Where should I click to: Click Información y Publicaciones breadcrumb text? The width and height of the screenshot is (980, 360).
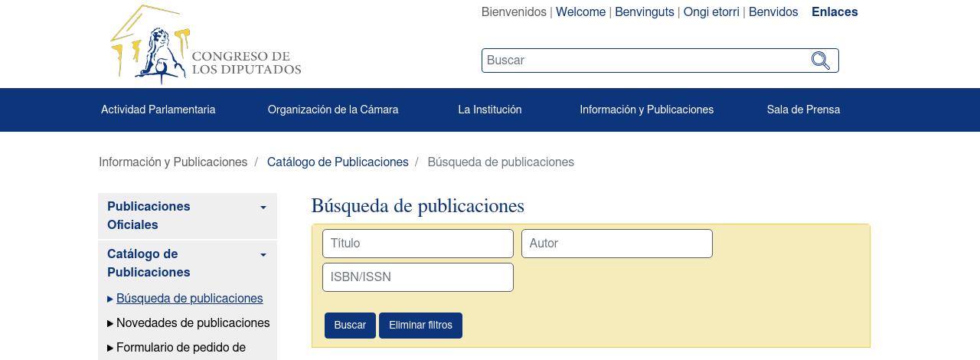(173, 162)
